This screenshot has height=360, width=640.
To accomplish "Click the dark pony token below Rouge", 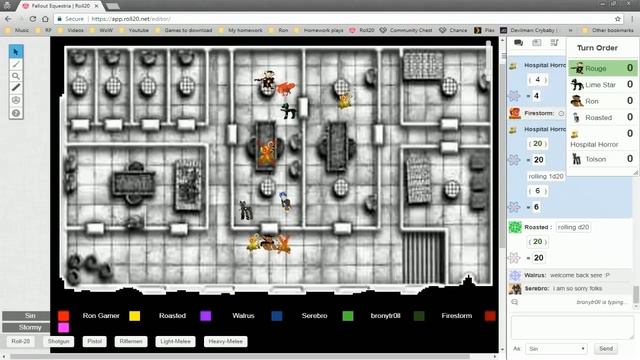I will pyautogui.click(x=289, y=111).
